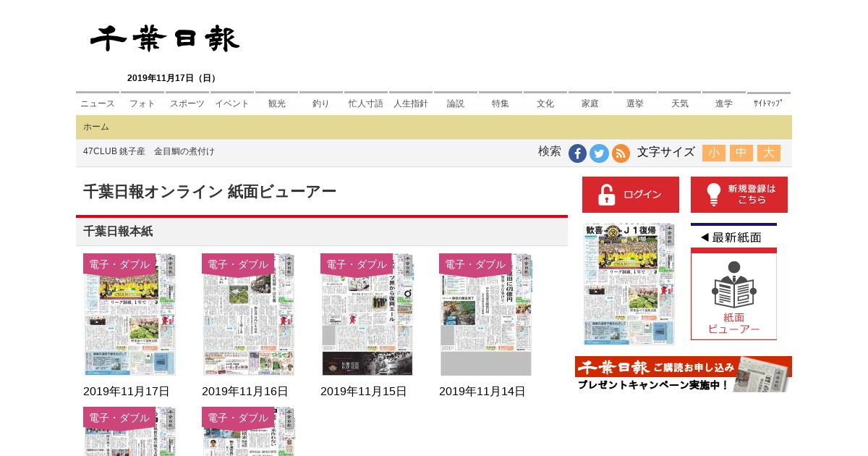Set text size to 中
This screenshot has width=868, height=456.
[741, 153]
